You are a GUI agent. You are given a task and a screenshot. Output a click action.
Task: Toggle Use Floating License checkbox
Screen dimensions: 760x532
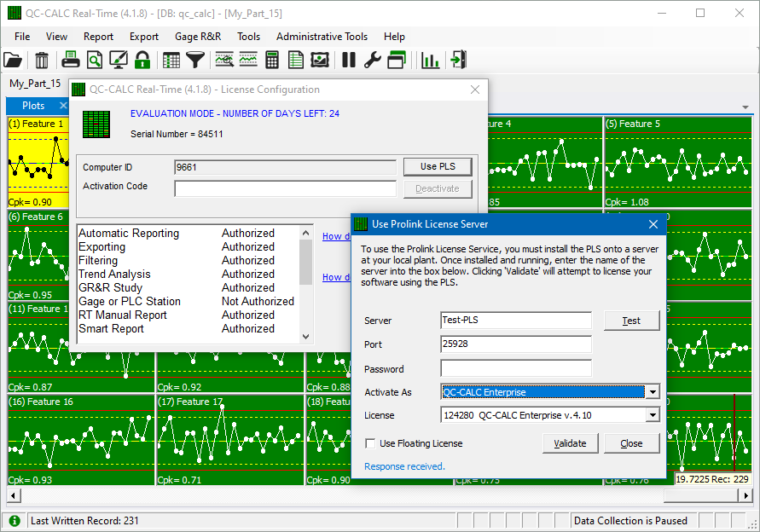click(x=370, y=443)
